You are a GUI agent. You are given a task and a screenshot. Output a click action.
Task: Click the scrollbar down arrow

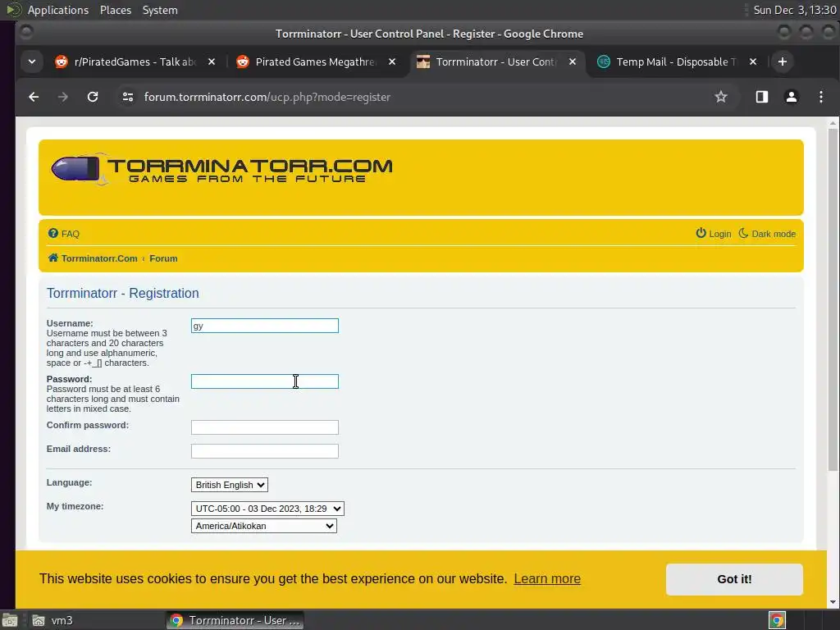click(x=833, y=603)
